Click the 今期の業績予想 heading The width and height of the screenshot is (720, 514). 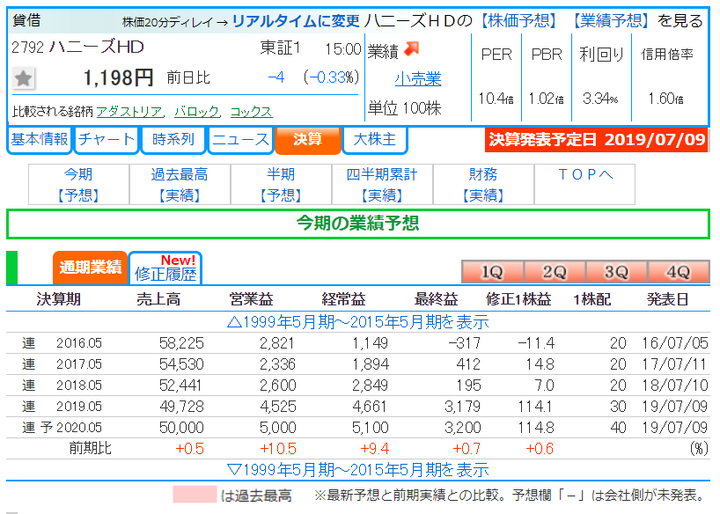358,224
